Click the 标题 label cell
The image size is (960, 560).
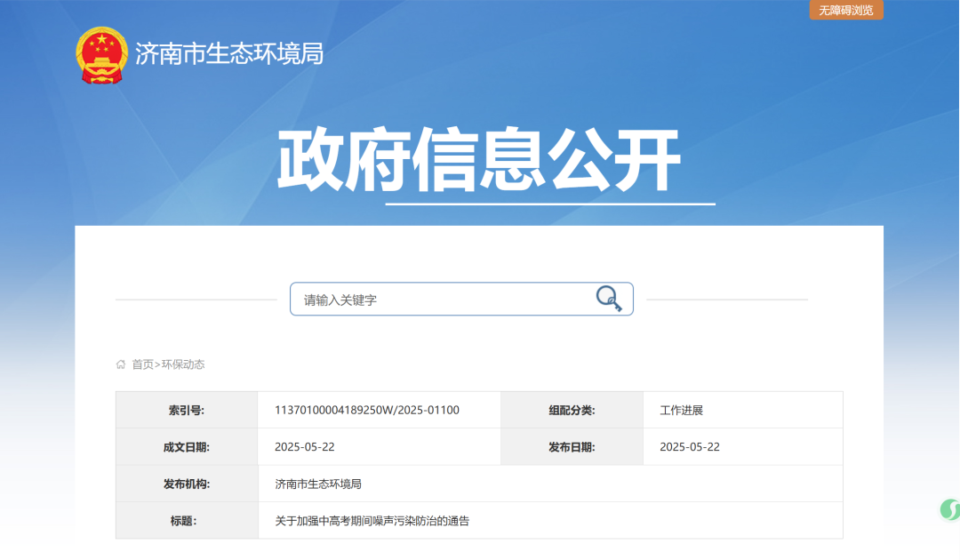[x=187, y=520]
